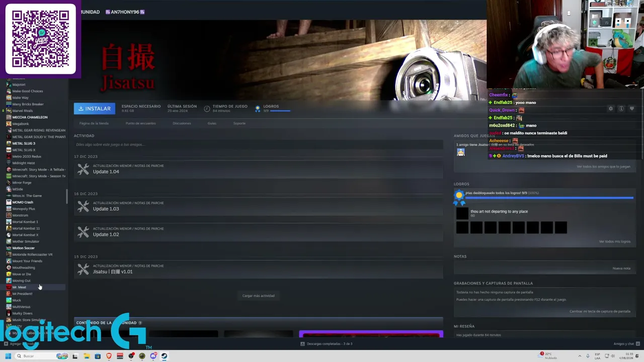Click the Murky Divers game icon
This screenshot has height=362, width=644.
[x=9, y=313]
